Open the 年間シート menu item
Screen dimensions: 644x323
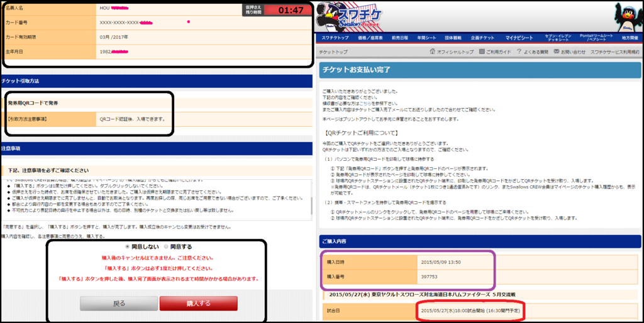click(x=426, y=38)
